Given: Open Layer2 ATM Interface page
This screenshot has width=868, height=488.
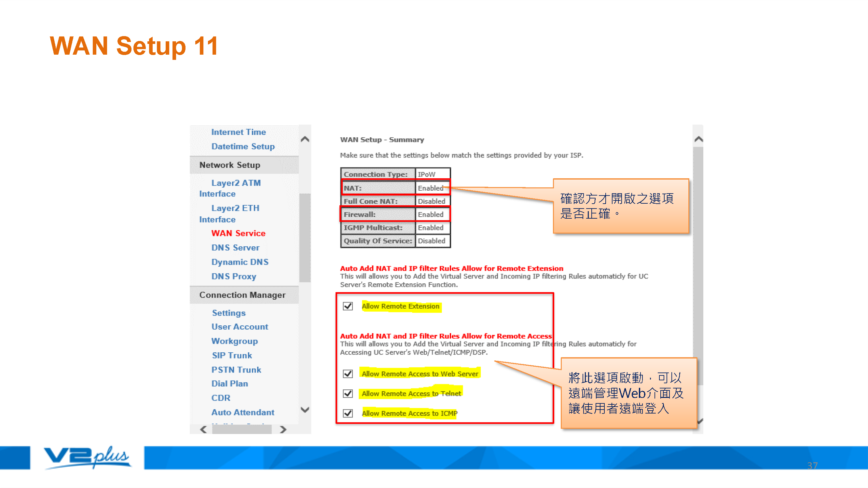Looking at the screenshot, I should click(x=230, y=188).
